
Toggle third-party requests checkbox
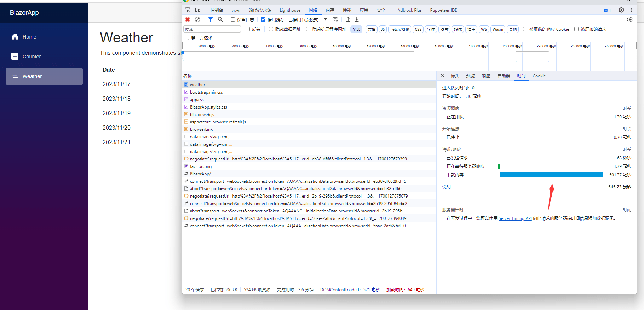click(x=187, y=38)
